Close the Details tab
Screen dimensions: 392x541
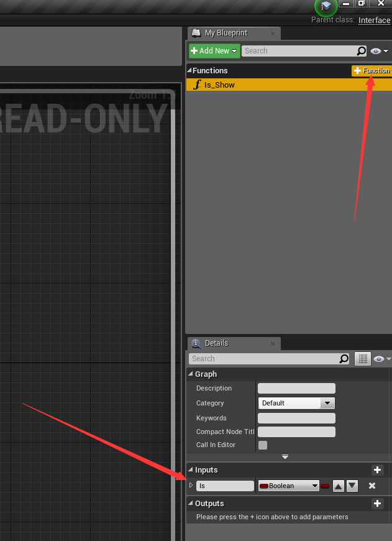click(x=273, y=344)
